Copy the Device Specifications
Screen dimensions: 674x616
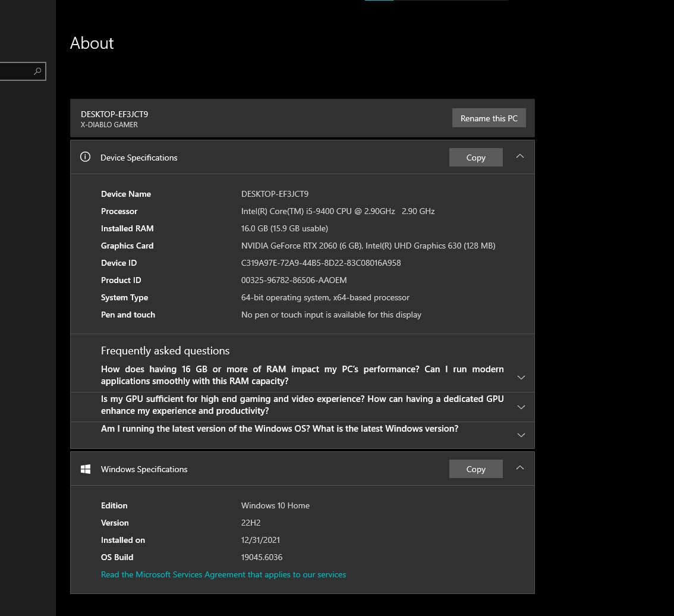[x=476, y=158]
